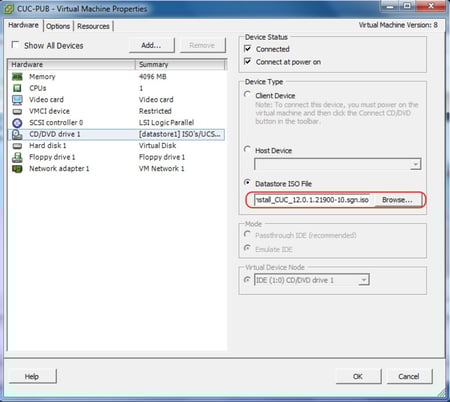The image size is (450, 402).
Task: Select the Virtual Device Node radio button
Action: pos(247,280)
